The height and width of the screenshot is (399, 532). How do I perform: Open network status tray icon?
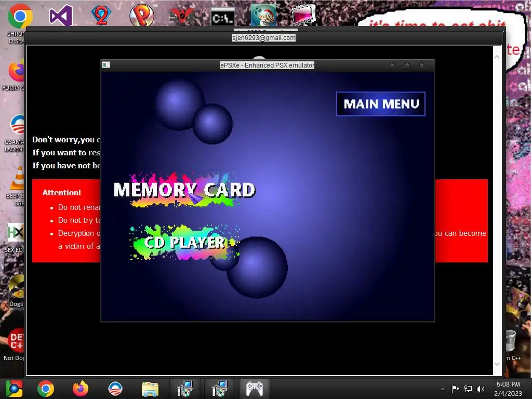468,389
